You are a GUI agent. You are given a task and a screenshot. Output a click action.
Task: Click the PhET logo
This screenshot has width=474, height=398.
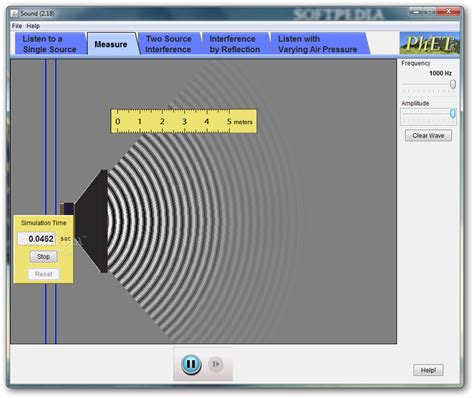click(430, 43)
